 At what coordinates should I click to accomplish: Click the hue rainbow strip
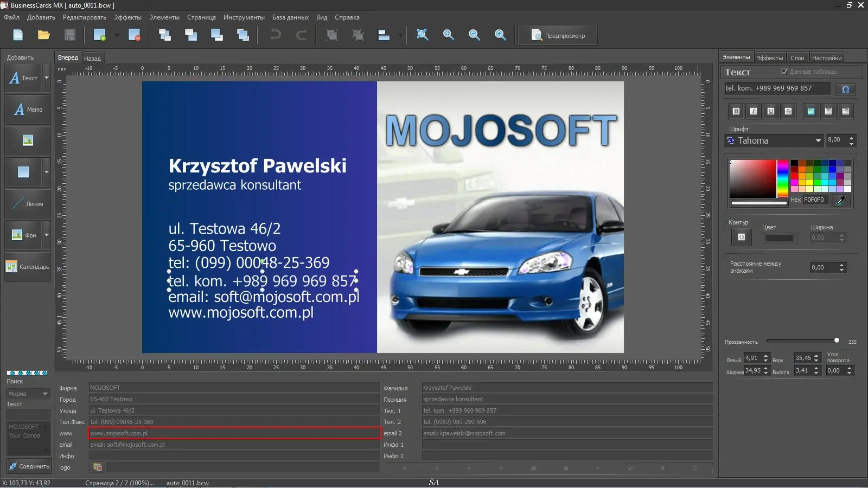click(x=782, y=179)
